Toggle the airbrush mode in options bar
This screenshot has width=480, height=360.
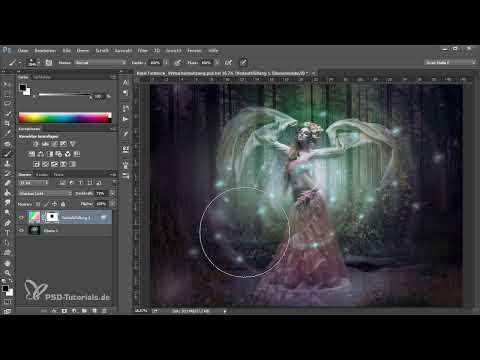tap(228, 62)
